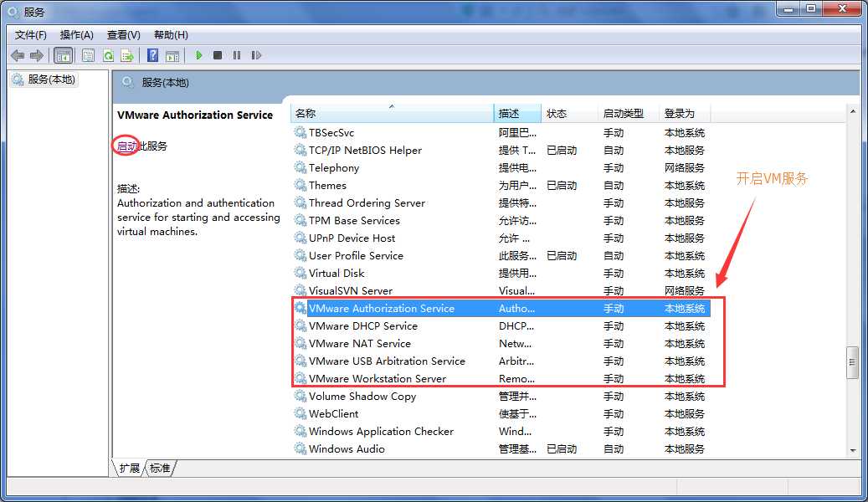
Task: Sort by the 启动类型 column header
Action: click(x=629, y=114)
